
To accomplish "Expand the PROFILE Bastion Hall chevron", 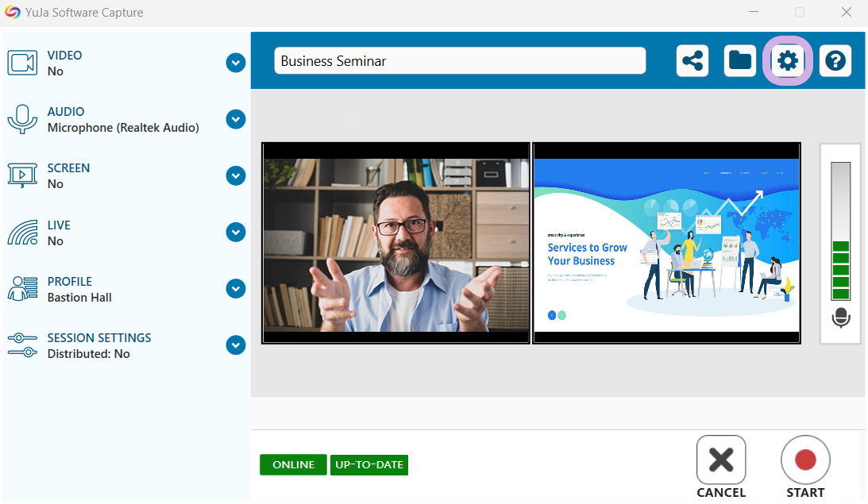I will click(236, 289).
